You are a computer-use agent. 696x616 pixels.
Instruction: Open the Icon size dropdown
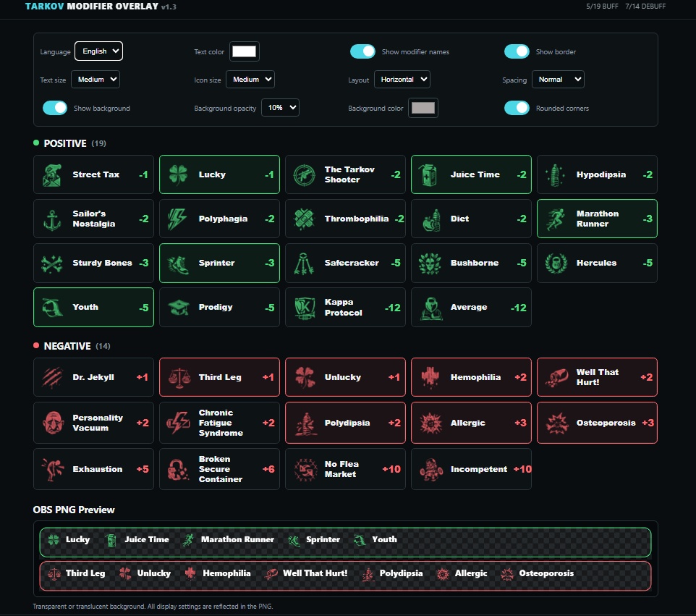pyautogui.click(x=250, y=80)
